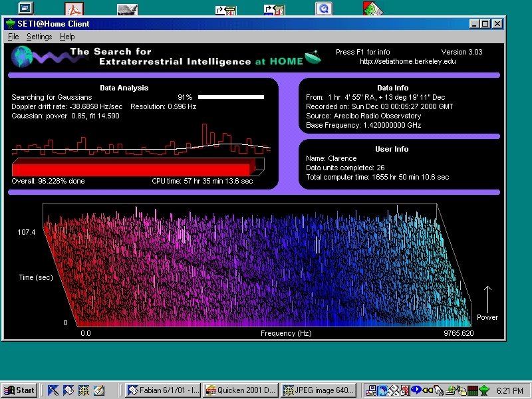Screen dimensions: 532x399
Task: Click the system clock showing 6:21 PM
Action: coord(509,390)
